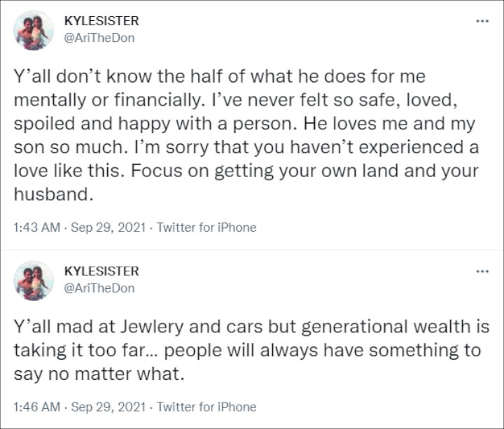Open the Twitter for iPhone link on the second tweet
The height and width of the screenshot is (429, 504).
tap(206, 407)
